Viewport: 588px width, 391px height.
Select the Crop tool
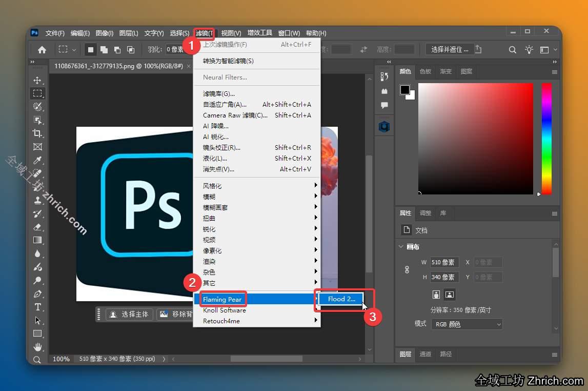[37, 133]
